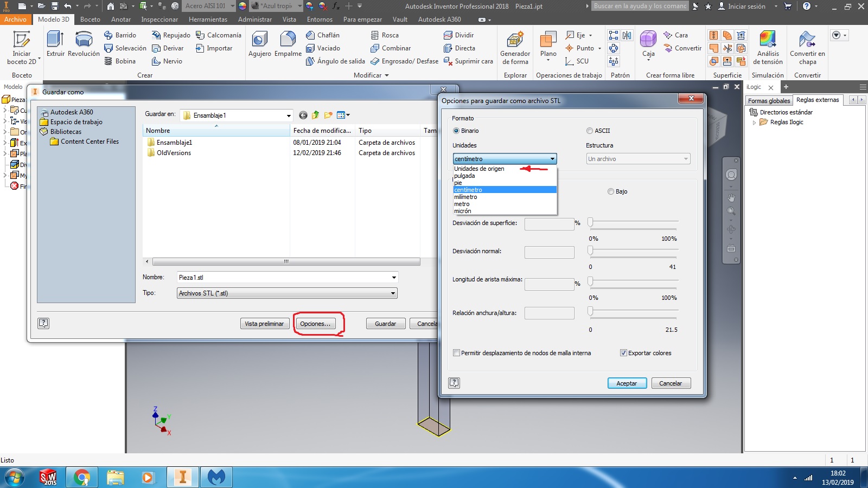
Task: Open the Guardar en folder dropdown
Action: coord(289,115)
